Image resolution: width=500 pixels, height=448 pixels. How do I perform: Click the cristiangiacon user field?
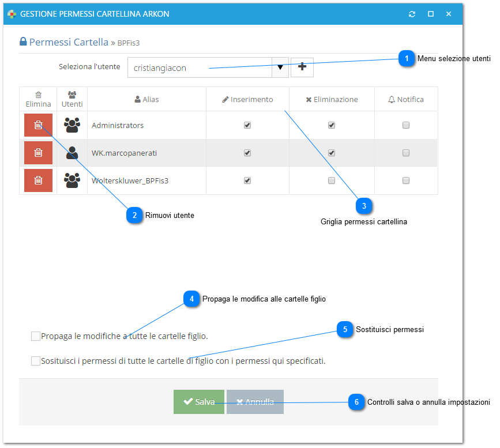point(200,67)
